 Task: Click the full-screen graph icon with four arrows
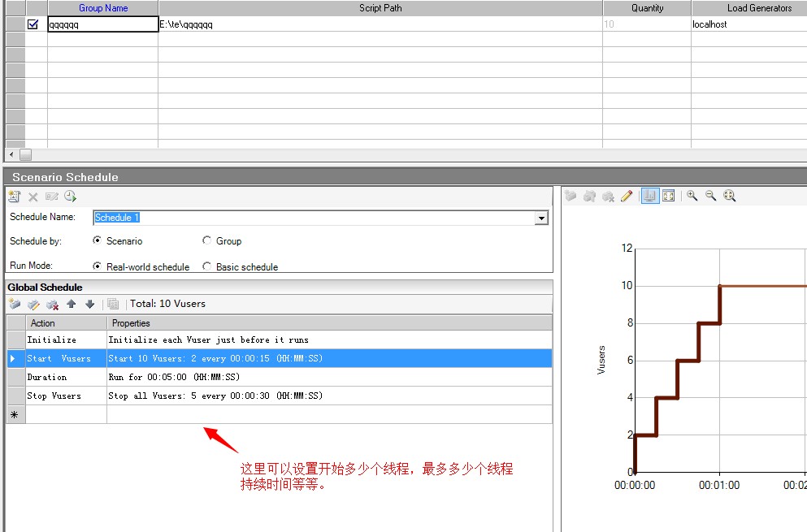[669, 196]
